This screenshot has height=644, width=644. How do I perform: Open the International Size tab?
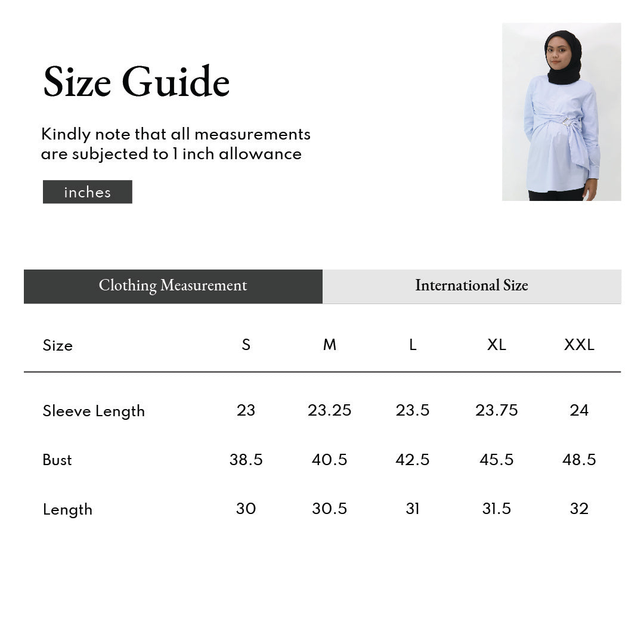[472, 286]
